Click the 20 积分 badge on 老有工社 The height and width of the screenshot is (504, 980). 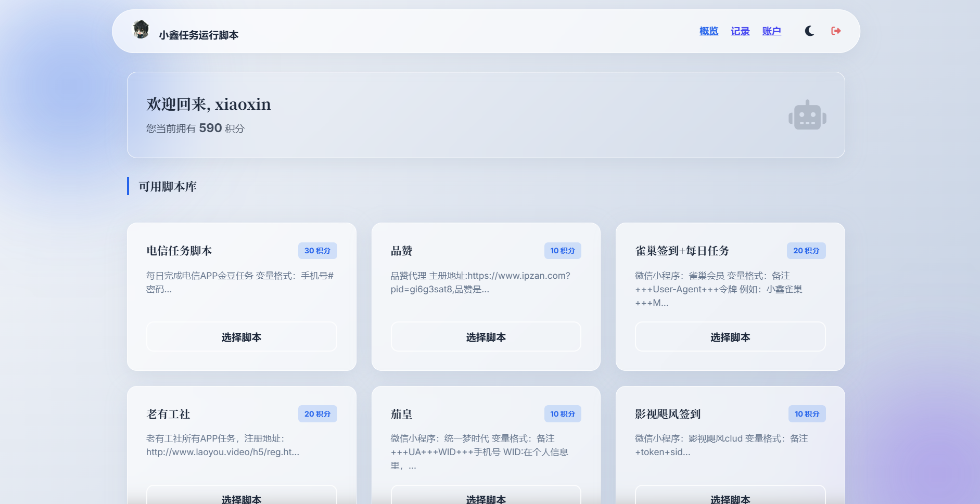point(317,413)
